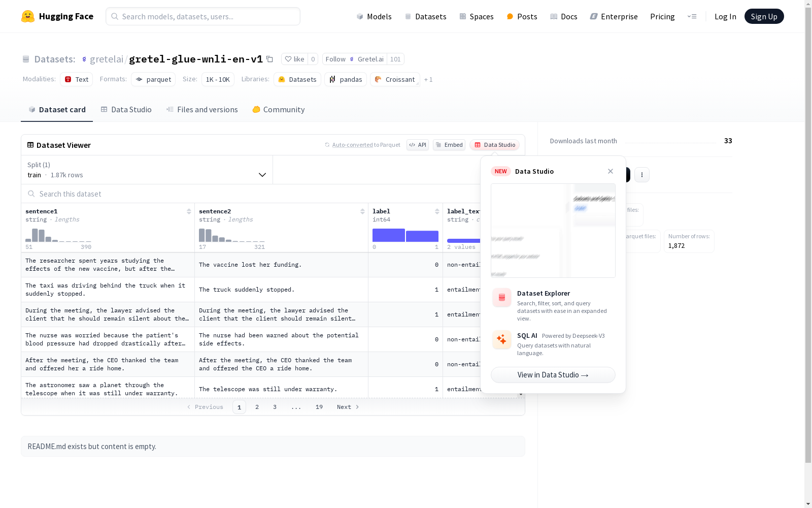Jump to page 19 of the table
The image size is (812, 508).
click(x=319, y=407)
